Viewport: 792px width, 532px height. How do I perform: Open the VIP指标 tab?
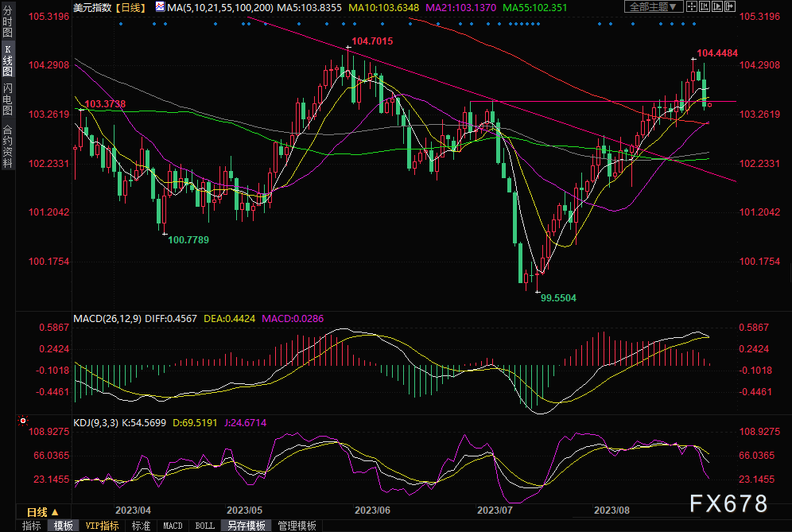coord(102,526)
